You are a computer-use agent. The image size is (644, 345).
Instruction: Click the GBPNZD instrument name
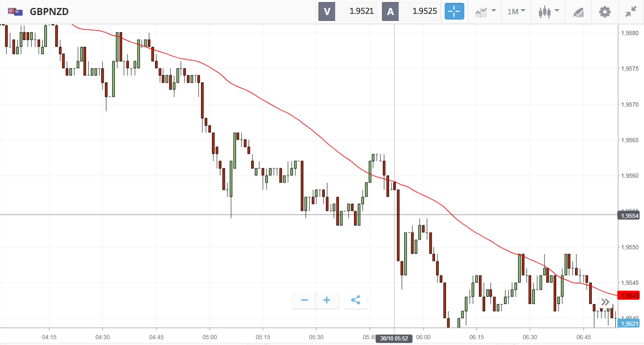coord(49,11)
